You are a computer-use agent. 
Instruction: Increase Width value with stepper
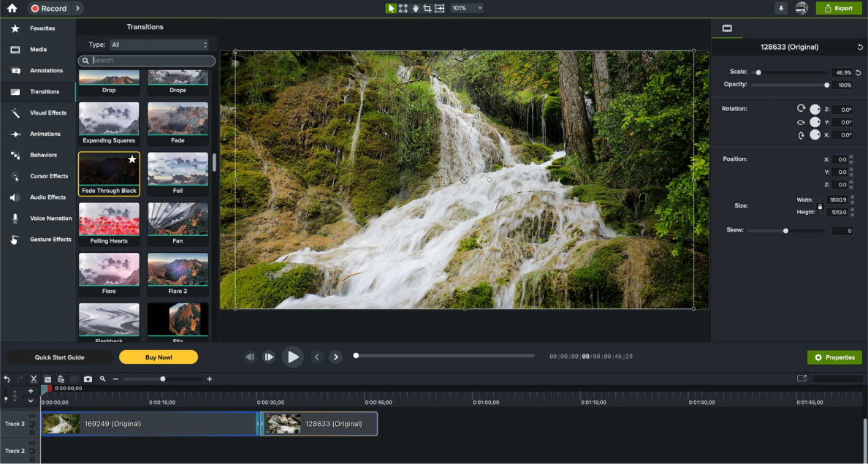pos(851,197)
